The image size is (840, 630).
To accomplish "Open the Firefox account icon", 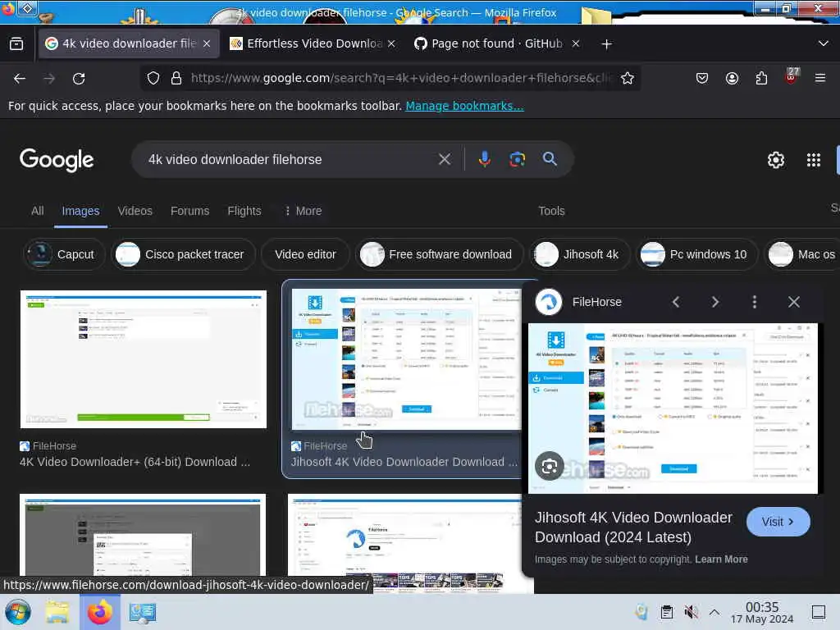I will (x=732, y=78).
